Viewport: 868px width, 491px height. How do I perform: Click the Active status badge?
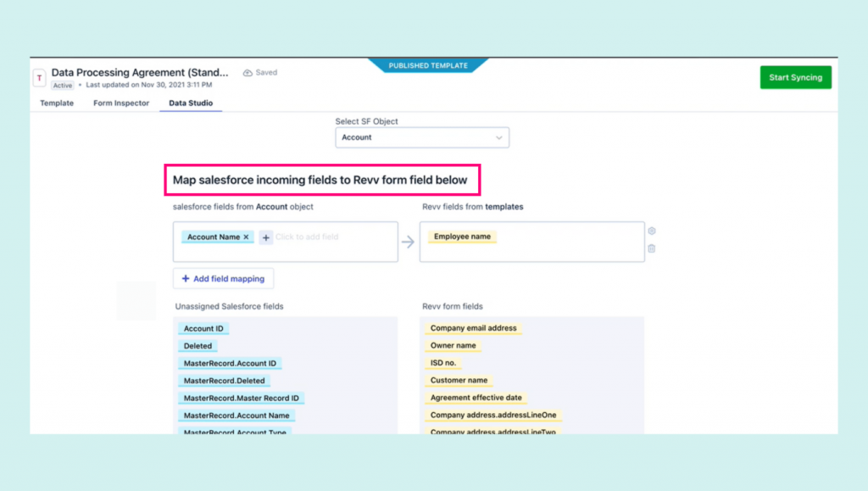tap(63, 86)
